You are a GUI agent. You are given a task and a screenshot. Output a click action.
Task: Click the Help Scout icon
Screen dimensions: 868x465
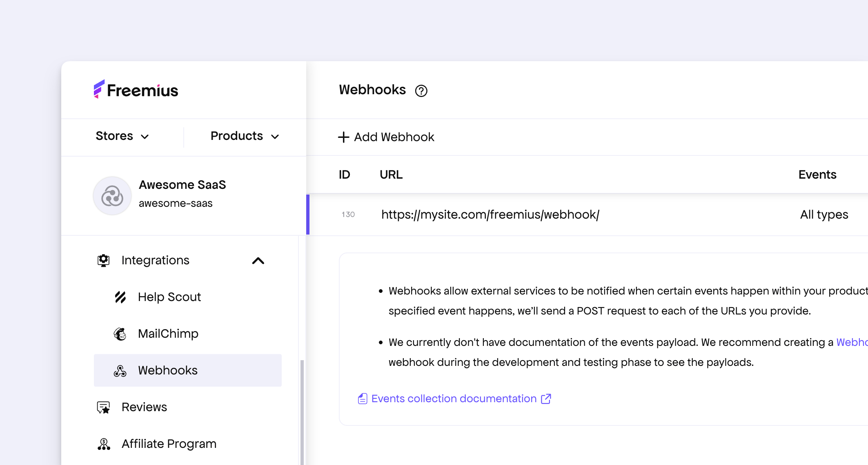[x=120, y=297]
